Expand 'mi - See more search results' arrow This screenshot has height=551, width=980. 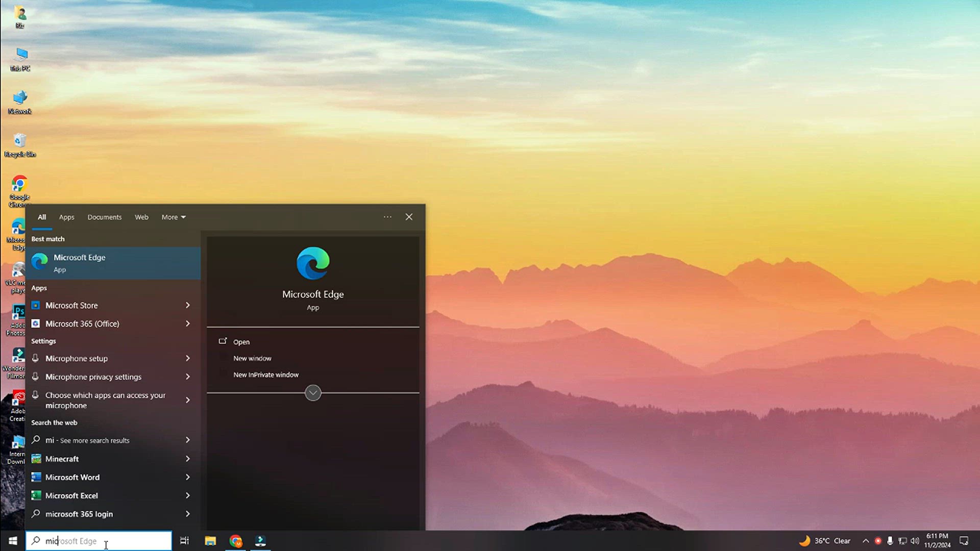click(x=188, y=440)
